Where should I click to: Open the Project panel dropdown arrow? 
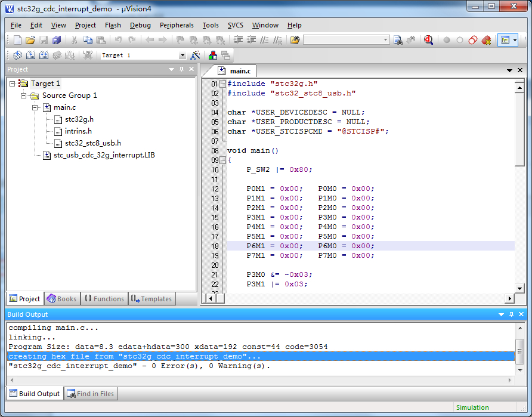tap(171, 69)
